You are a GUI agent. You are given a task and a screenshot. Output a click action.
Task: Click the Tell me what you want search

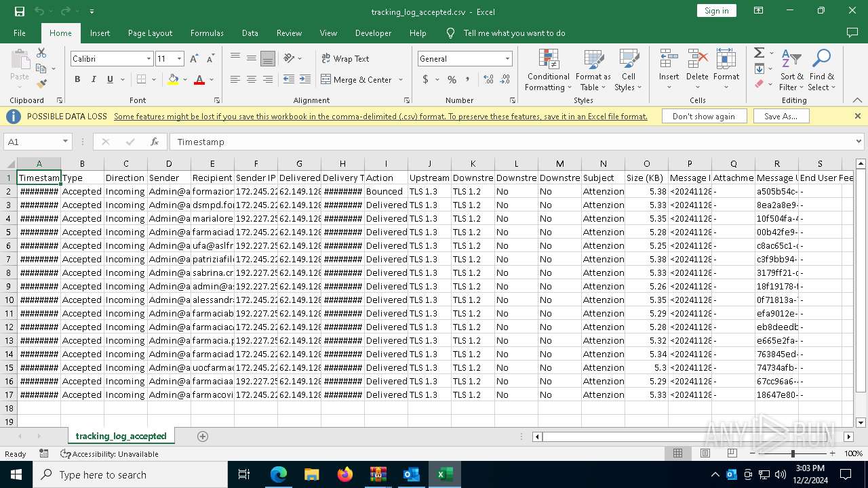pos(514,33)
